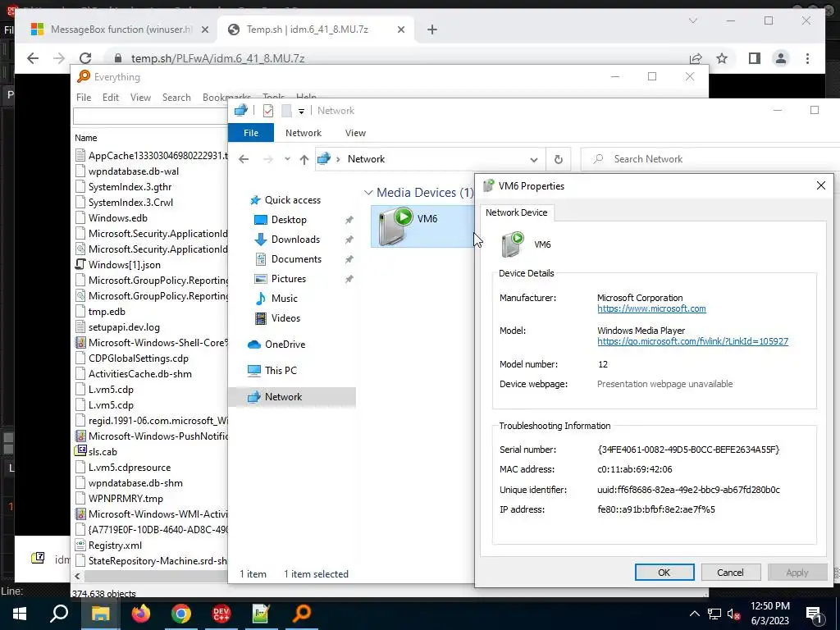Open Pictures in navigation pane
This screenshot has width=840, height=630.
[288, 279]
